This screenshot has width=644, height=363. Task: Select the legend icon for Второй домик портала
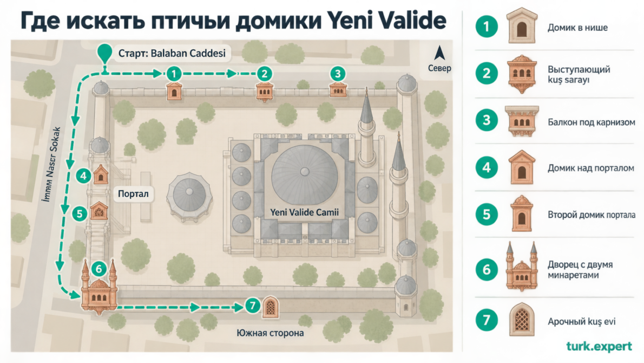(x=522, y=214)
